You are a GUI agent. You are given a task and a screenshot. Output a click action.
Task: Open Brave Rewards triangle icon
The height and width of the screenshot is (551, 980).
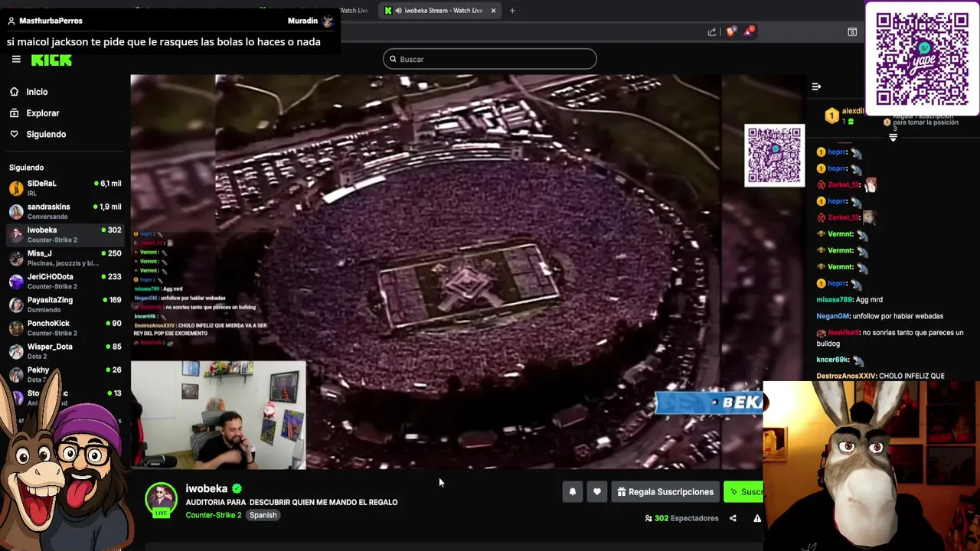(748, 31)
